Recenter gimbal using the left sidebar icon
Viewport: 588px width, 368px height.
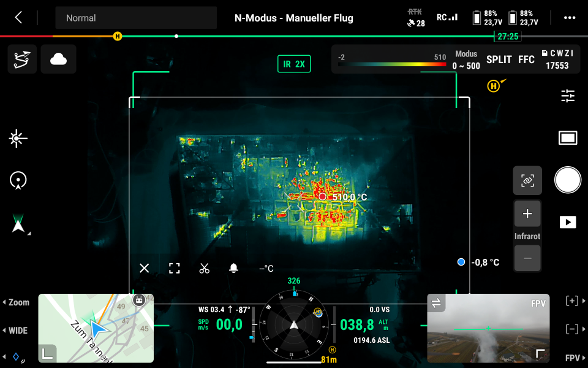18,180
